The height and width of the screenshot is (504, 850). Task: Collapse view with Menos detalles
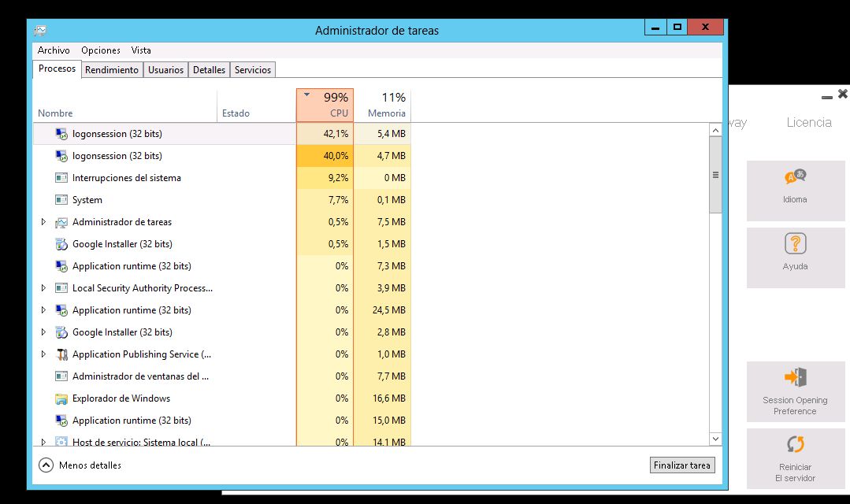[80, 465]
